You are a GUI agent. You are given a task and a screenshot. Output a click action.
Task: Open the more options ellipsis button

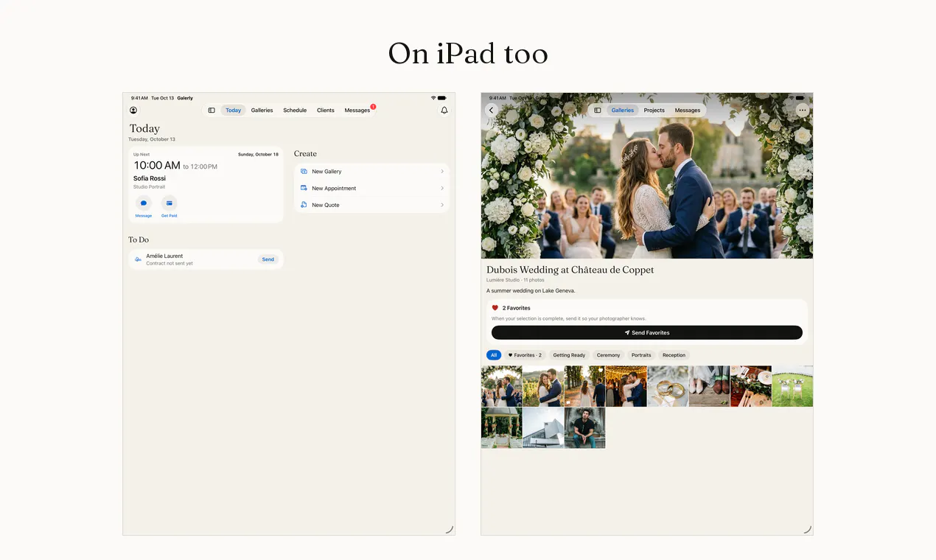(803, 111)
